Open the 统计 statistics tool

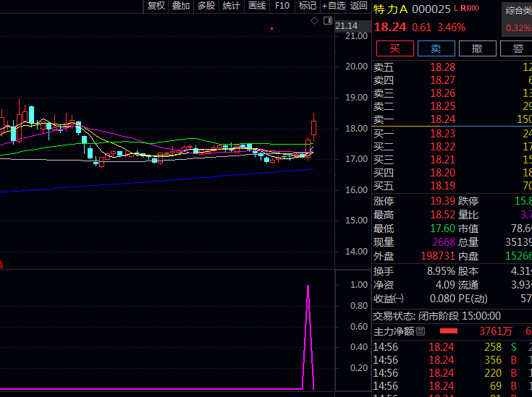[232, 6]
